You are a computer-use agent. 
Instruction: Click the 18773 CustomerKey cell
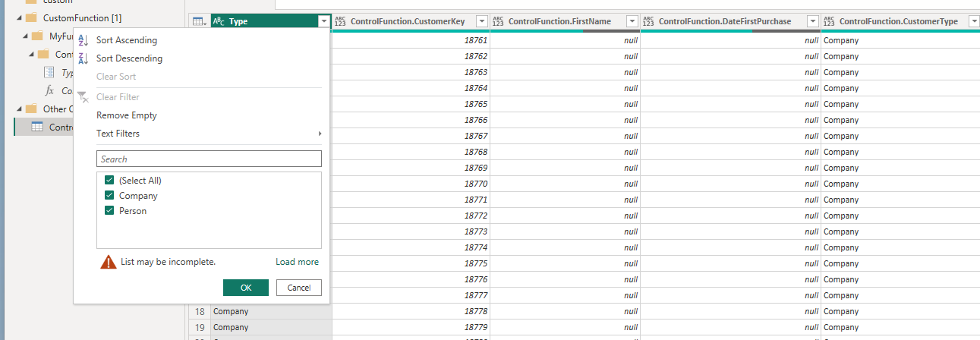point(411,231)
